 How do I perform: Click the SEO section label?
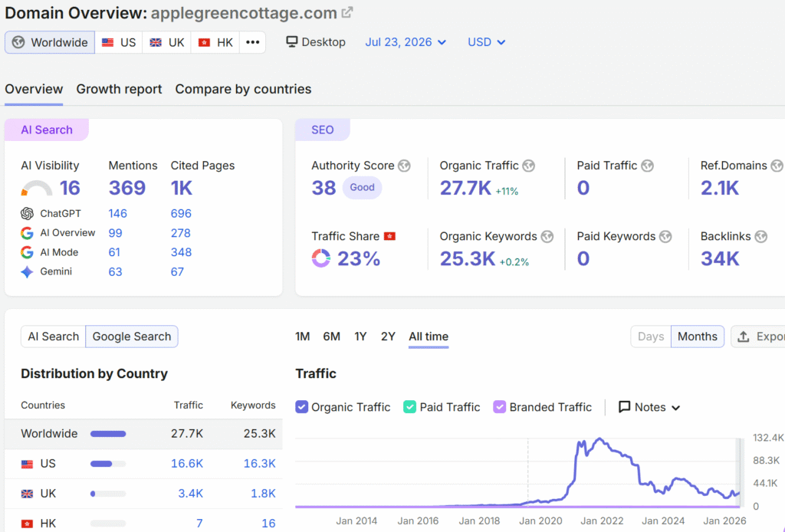(323, 130)
